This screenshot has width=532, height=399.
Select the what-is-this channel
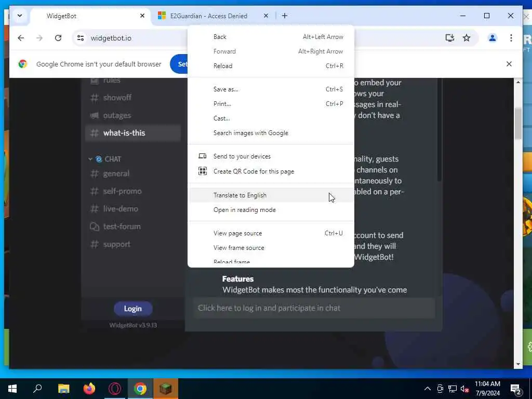132,133
